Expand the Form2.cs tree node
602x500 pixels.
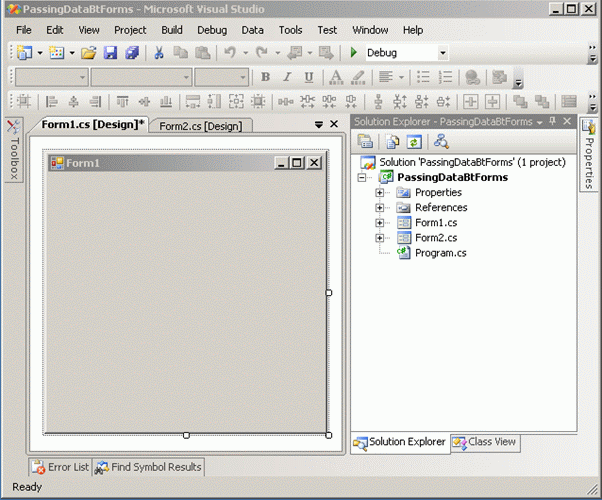tap(379, 238)
